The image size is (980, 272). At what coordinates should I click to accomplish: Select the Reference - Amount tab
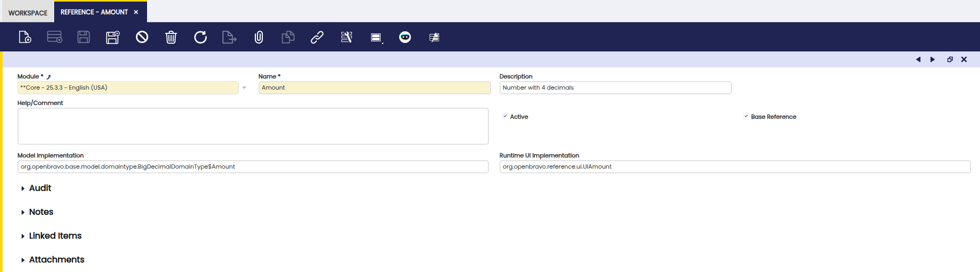click(94, 12)
